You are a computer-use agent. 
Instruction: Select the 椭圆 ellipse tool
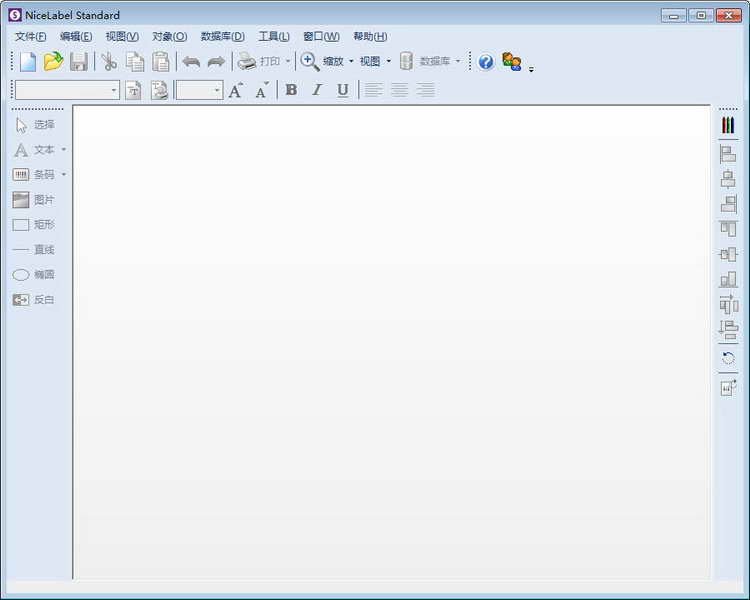pyautogui.click(x=34, y=275)
